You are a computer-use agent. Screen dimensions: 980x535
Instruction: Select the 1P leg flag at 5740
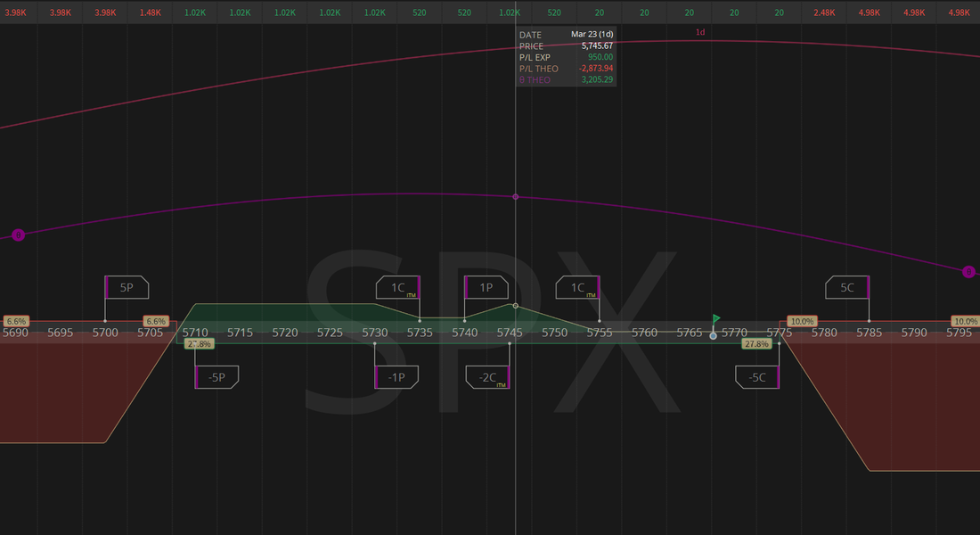pos(486,287)
